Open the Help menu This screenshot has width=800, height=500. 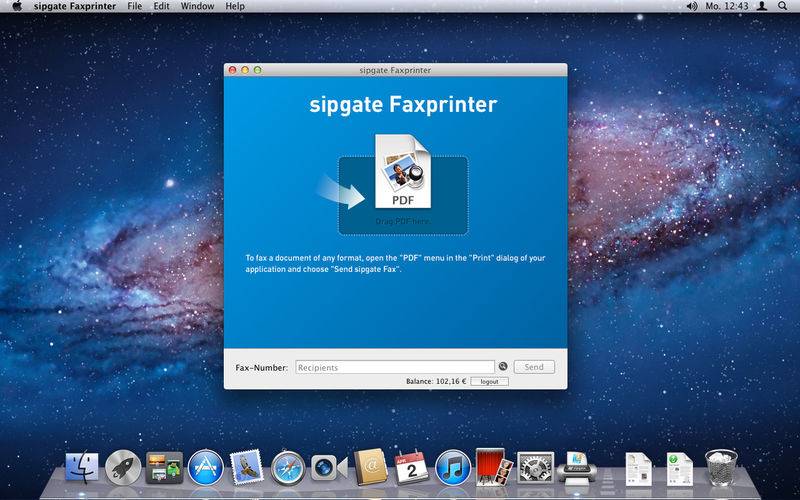coord(235,6)
